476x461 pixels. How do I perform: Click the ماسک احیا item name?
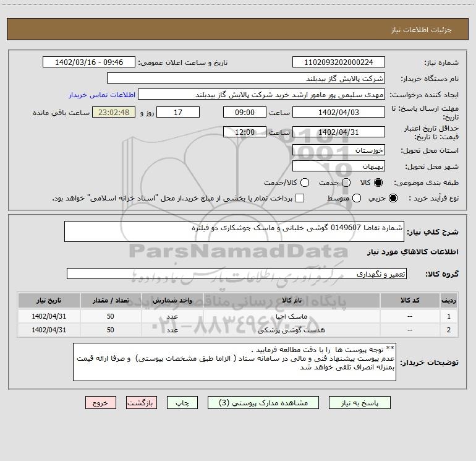point(291,316)
